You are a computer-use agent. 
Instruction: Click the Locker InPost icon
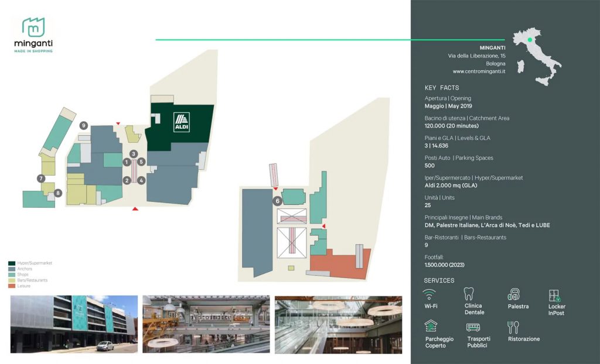coord(554,295)
